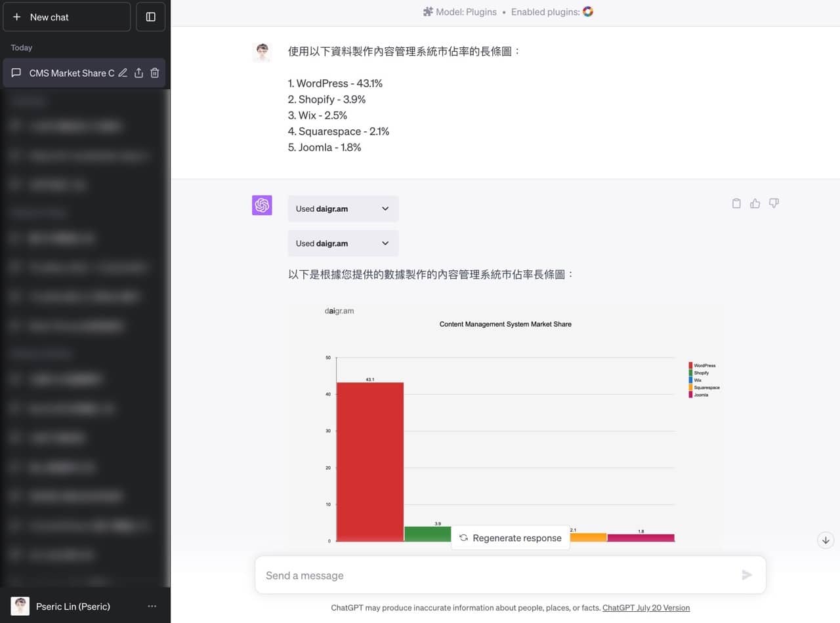Give thumbs up to the response
Viewport: 840px width, 623px height.
755,203
